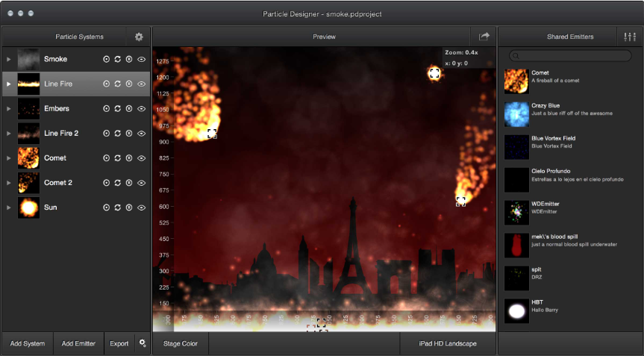Expand the Sun system
This screenshot has width=644, height=356.
[9, 207]
